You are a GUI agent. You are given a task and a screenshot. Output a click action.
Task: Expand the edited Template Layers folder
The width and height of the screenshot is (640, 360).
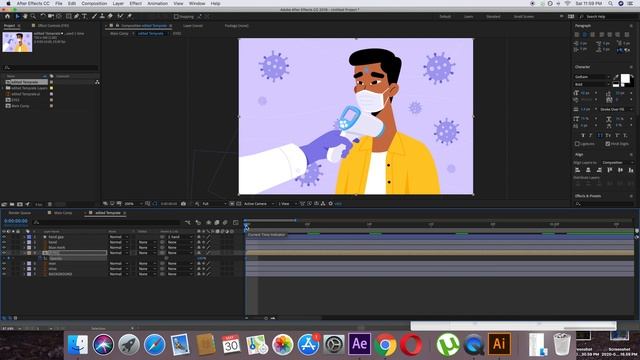tap(3, 88)
